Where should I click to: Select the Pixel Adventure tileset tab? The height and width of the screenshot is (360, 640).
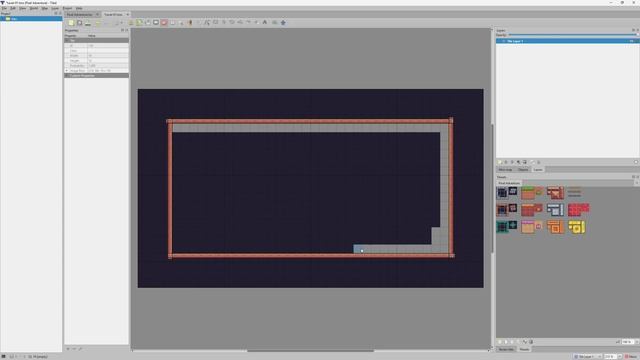[x=509, y=183]
